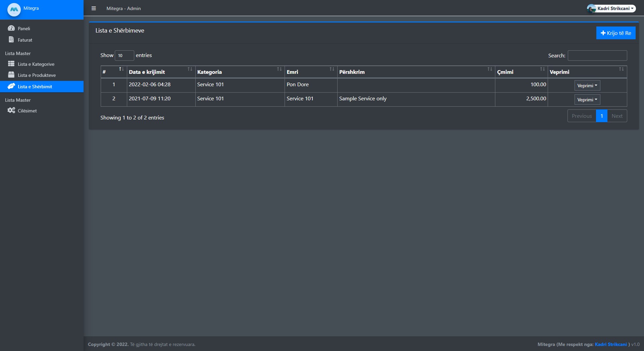Sort table by Çmimi column
The image size is (644, 351).
(521, 72)
